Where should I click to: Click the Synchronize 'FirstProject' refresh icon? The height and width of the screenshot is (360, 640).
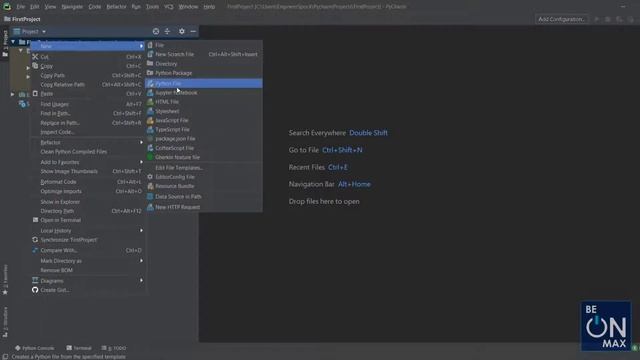(35, 240)
